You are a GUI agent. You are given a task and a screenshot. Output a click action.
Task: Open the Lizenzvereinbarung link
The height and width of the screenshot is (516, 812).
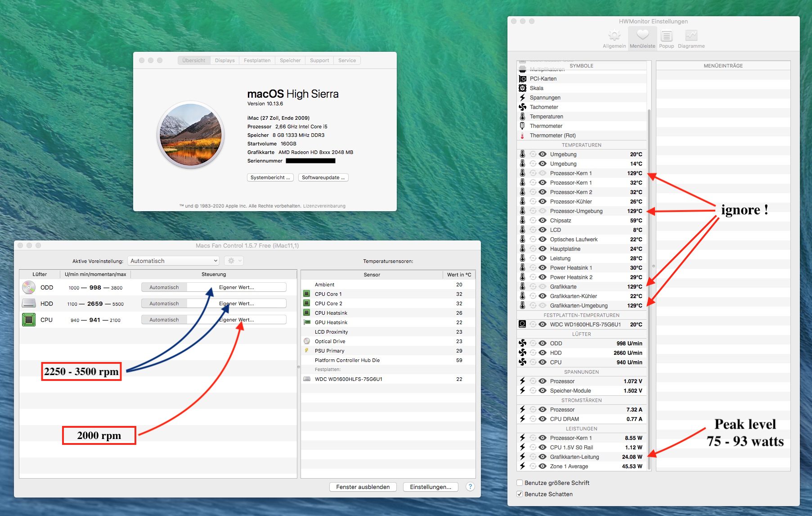click(324, 206)
